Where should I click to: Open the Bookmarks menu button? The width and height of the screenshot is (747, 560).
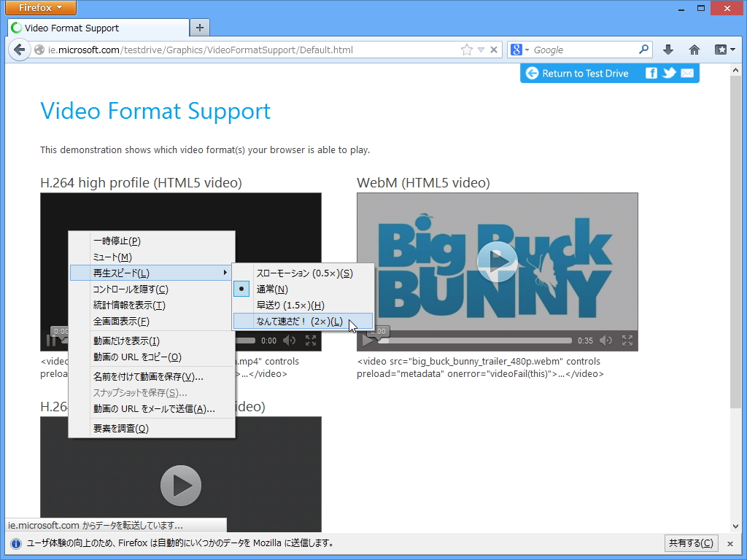(724, 50)
